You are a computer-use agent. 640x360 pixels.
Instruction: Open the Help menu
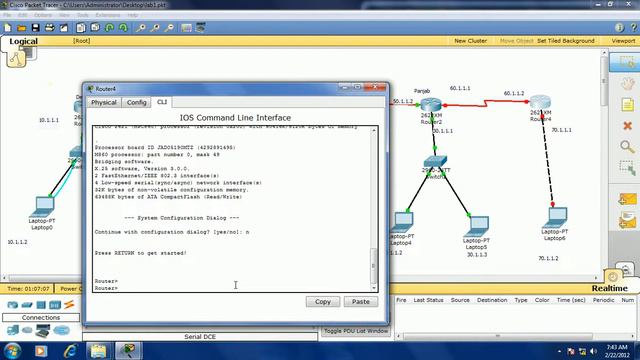coord(132,15)
